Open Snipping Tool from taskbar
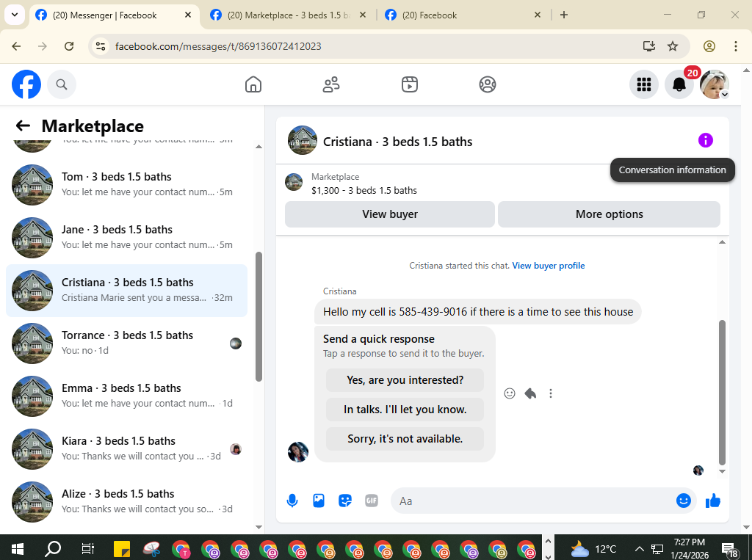The image size is (752, 560). tap(151, 548)
